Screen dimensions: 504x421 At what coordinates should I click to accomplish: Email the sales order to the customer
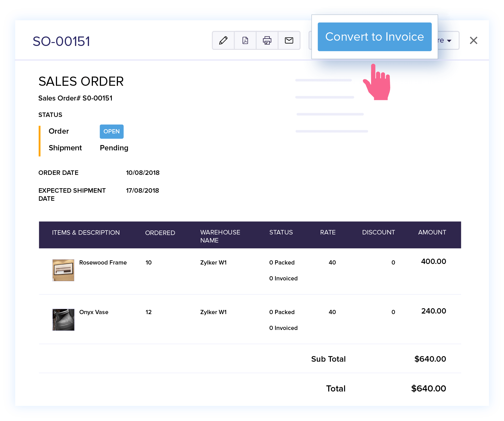[289, 41]
